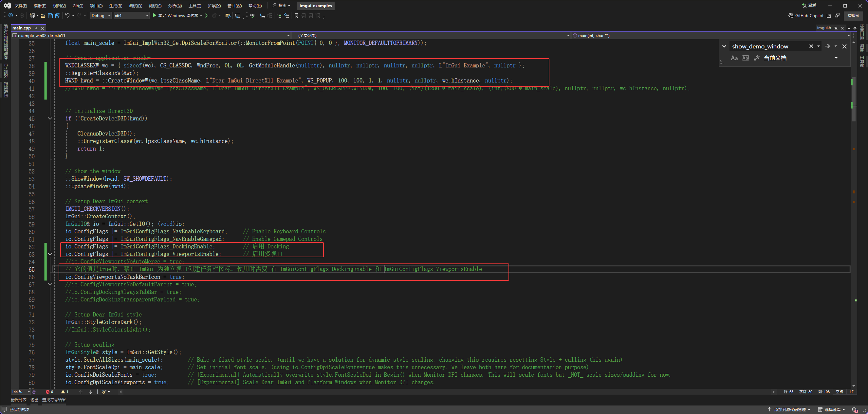Close the find box panel

click(x=844, y=46)
